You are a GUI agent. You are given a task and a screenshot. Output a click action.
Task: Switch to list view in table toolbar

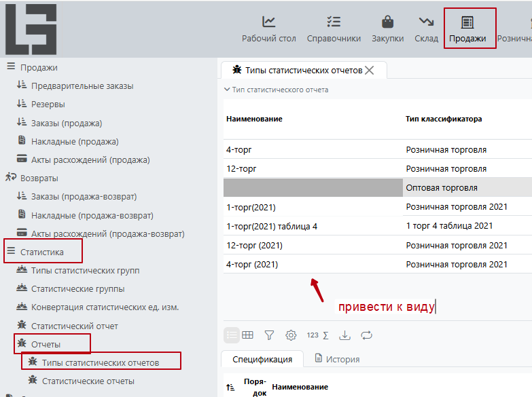tap(232, 335)
